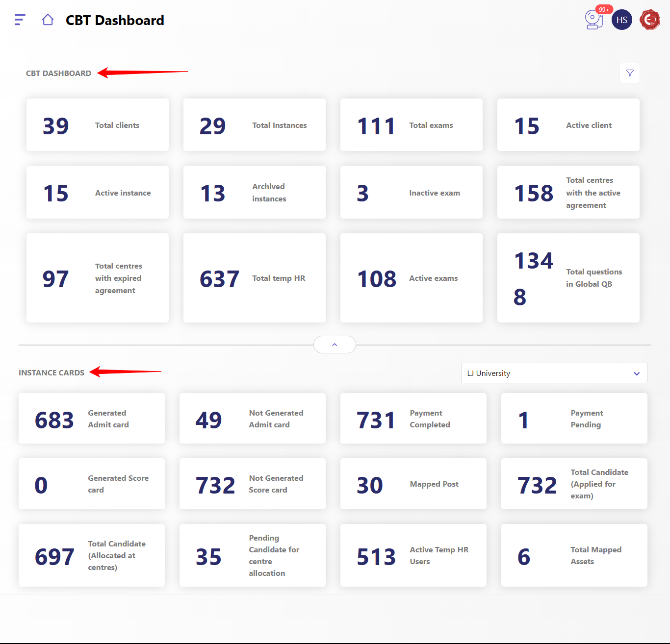This screenshot has width=670, height=644.
Task: Click the Archived instances card
Action: 254,192
